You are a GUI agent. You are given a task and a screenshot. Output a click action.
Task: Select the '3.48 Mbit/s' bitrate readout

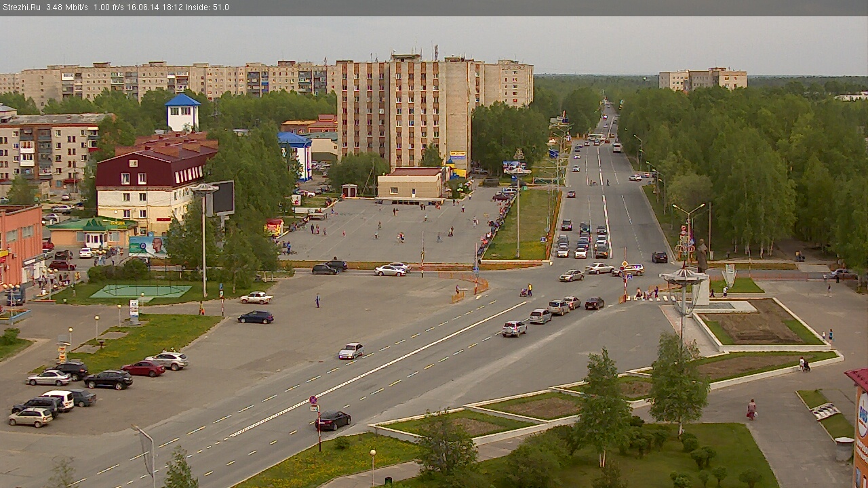point(67,7)
